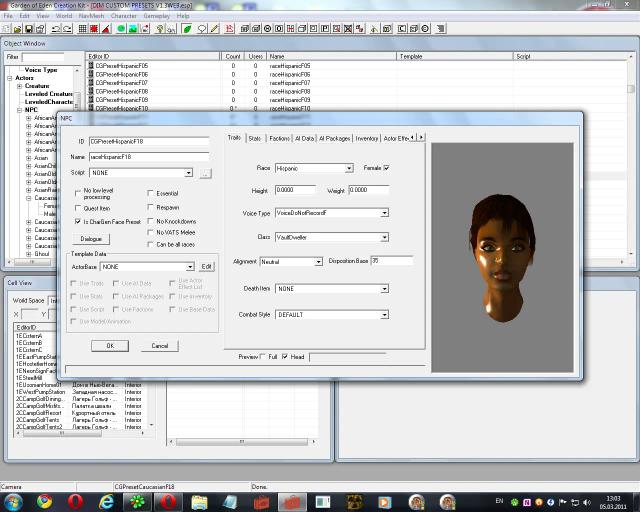
Task: Open dialogue via speech bubble icon
Action: pos(202,29)
